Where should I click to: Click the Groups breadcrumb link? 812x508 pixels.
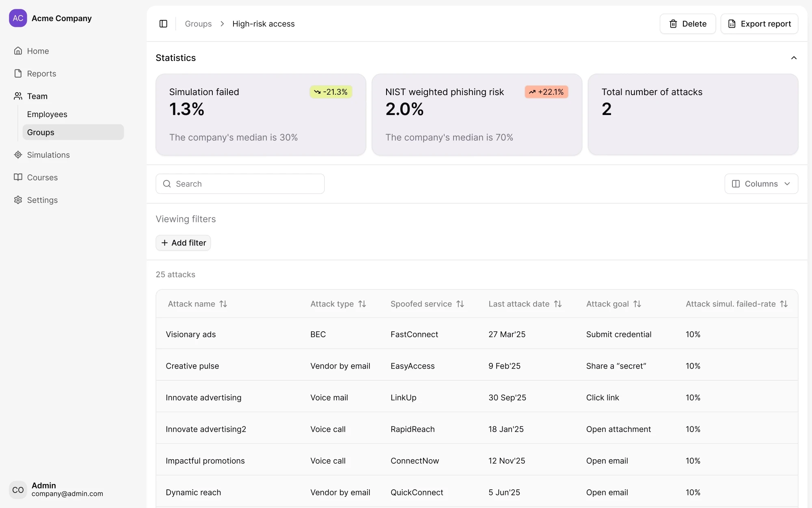(198, 24)
